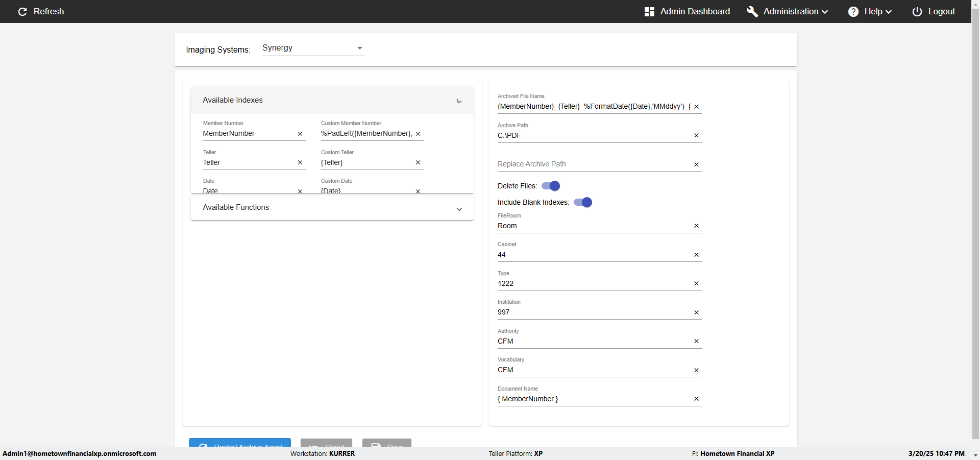Image resolution: width=980 pixels, height=460 pixels.
Task: Expand the Available Functions panel
Action: [459, 209]
